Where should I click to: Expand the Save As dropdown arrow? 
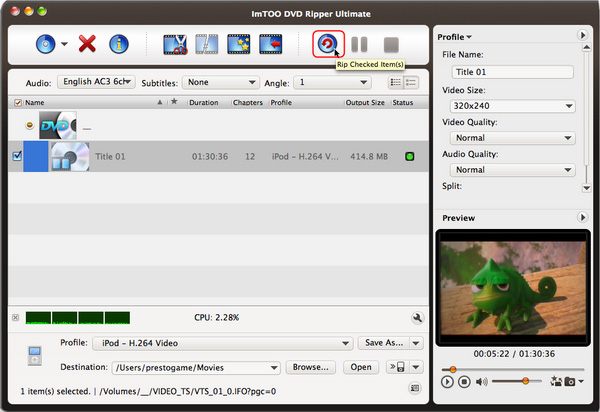[416, 343]
